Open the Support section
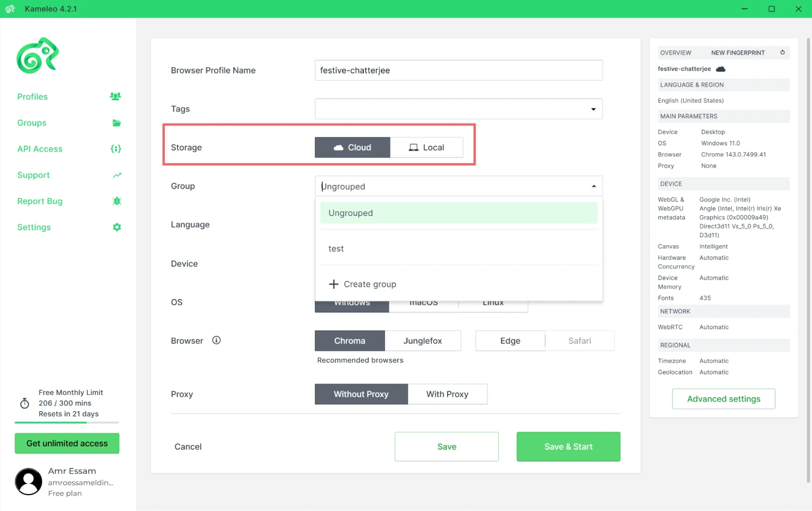The image size is (812, 511). [x=33, y=175]
